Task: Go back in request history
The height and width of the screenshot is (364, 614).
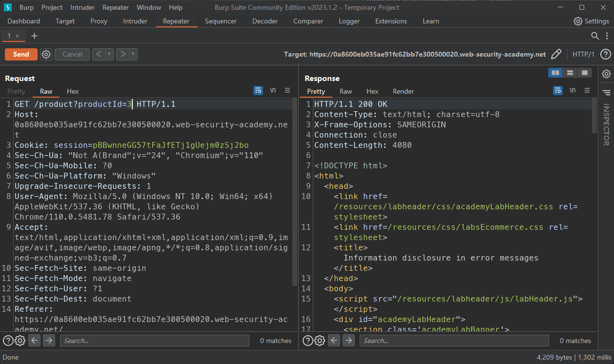Action: pos(99,54)
